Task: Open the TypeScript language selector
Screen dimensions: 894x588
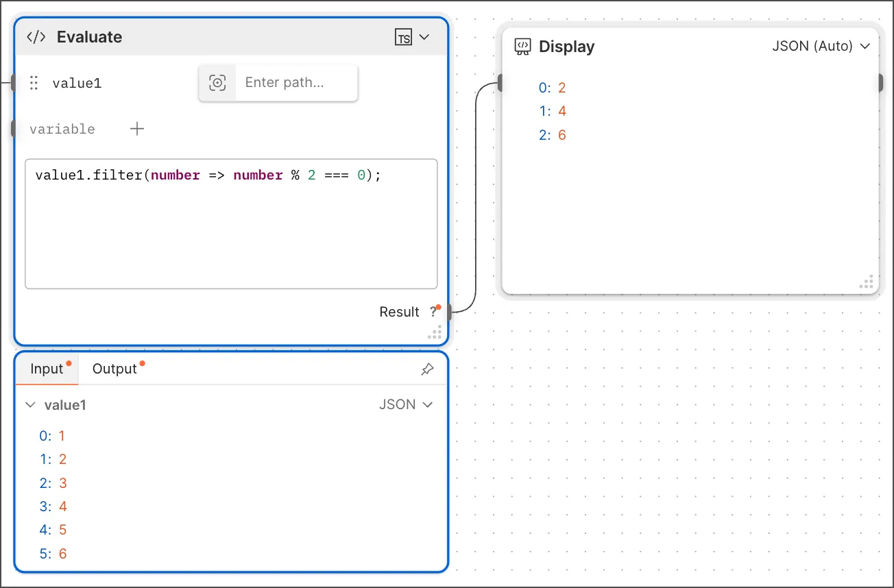Action: [x=413, y=37]
